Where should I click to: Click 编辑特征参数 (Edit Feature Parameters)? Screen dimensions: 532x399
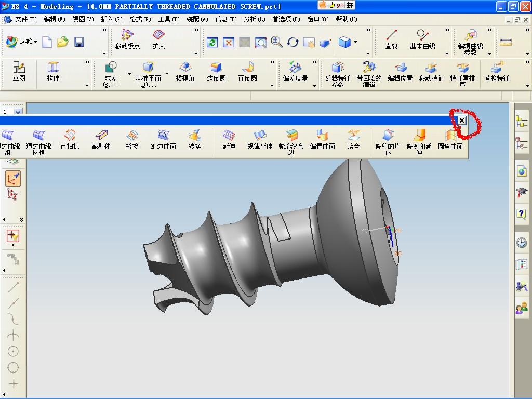point(338,74)
